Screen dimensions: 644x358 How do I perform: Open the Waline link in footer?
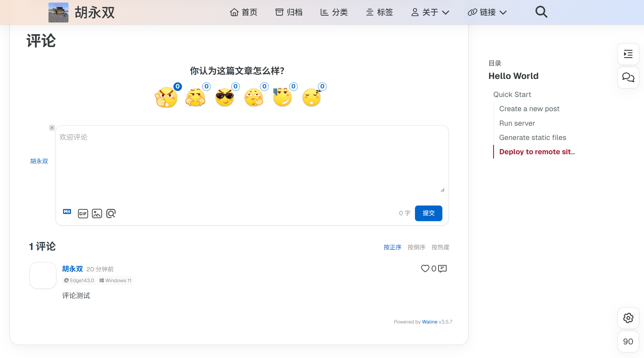click(430, 322)
